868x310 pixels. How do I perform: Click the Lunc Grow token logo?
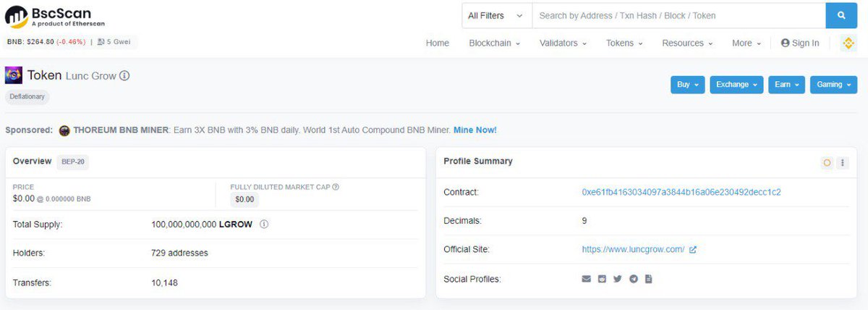(14, 75)
